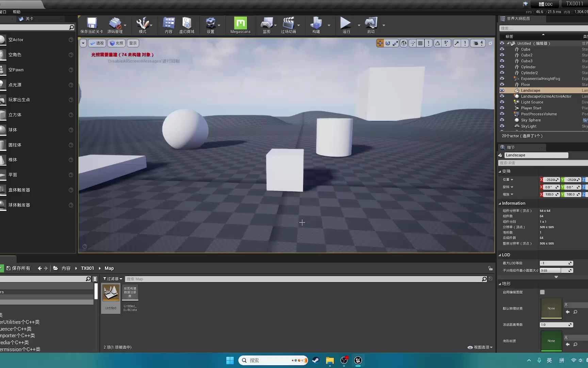
Task: Enable the 启用编辑图层 checkbox
Action: pyautogui.click(x=542, y=292)
